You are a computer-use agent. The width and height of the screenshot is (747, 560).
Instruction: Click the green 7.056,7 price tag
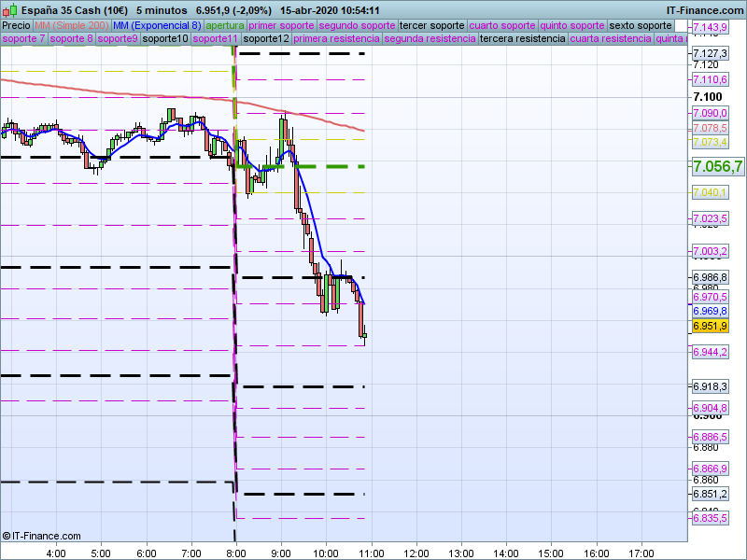coord(717,166)
